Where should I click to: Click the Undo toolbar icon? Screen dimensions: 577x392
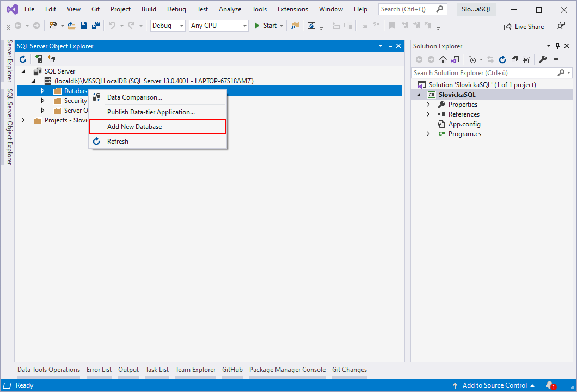pos(112,26)
